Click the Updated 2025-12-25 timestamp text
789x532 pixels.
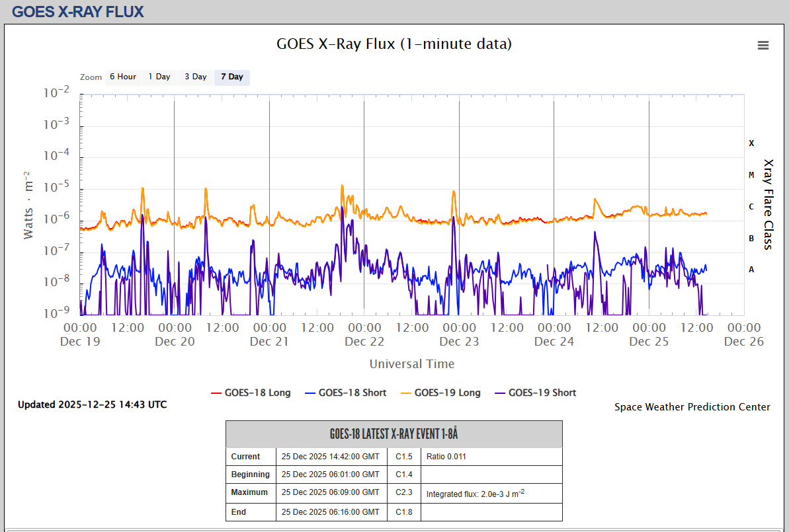coord(93,404)
